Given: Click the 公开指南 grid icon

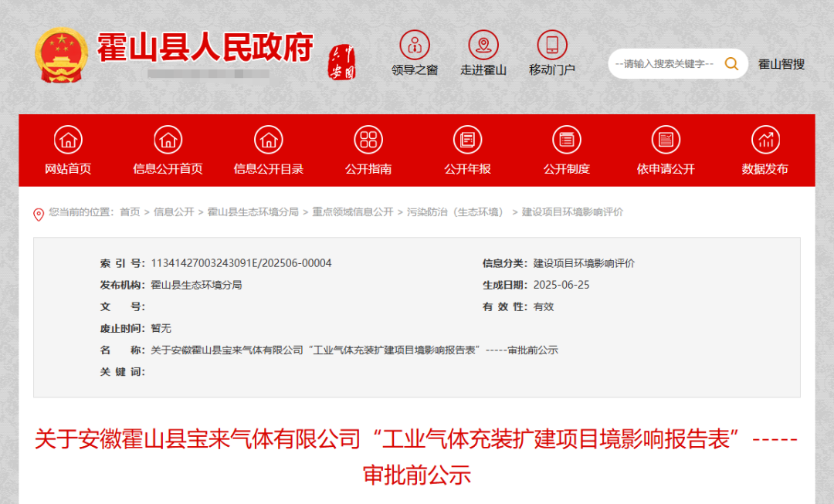Looking at the screenshot, I should (x=368, y=140).
